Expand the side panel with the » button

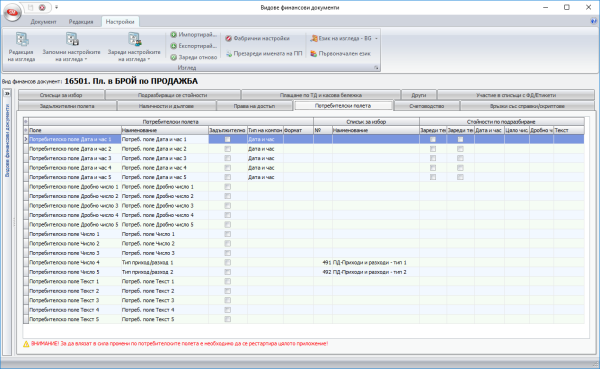7,93
